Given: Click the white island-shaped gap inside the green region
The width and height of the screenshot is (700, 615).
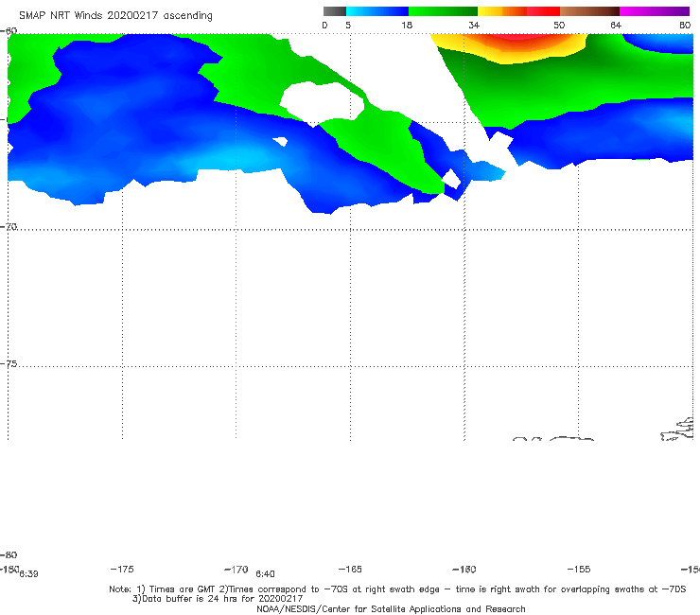Looking at the screenshot, I should 323,103.
